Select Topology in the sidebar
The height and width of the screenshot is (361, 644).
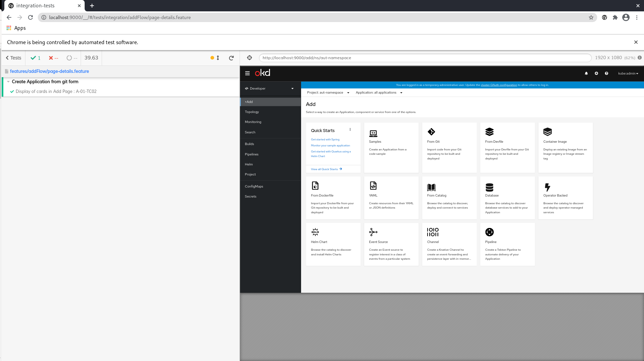[252, 112]
